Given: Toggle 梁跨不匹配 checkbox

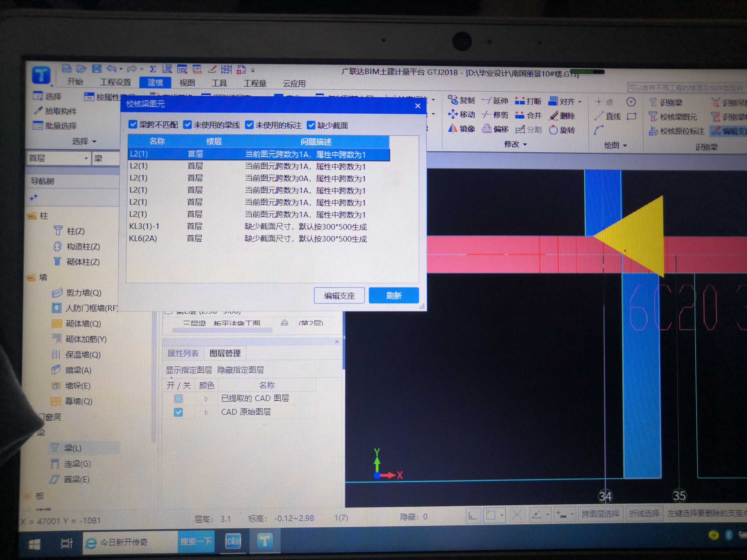Looking at the screenshot, I should (133, 124).
